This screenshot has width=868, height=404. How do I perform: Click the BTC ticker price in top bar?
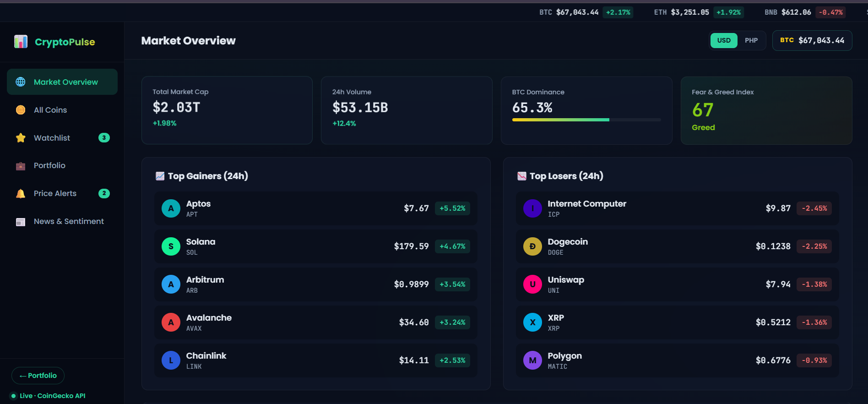tap(577, 12)
